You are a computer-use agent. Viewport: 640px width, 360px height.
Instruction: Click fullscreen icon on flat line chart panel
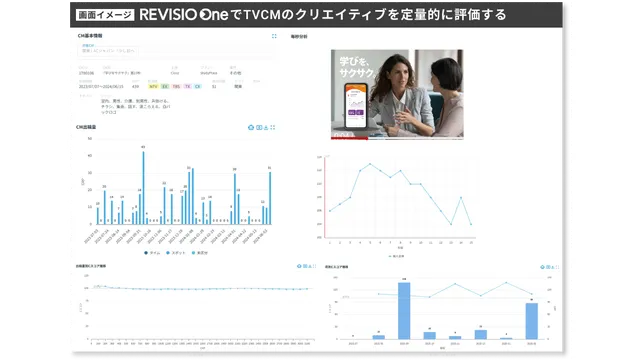click(314, 266)
